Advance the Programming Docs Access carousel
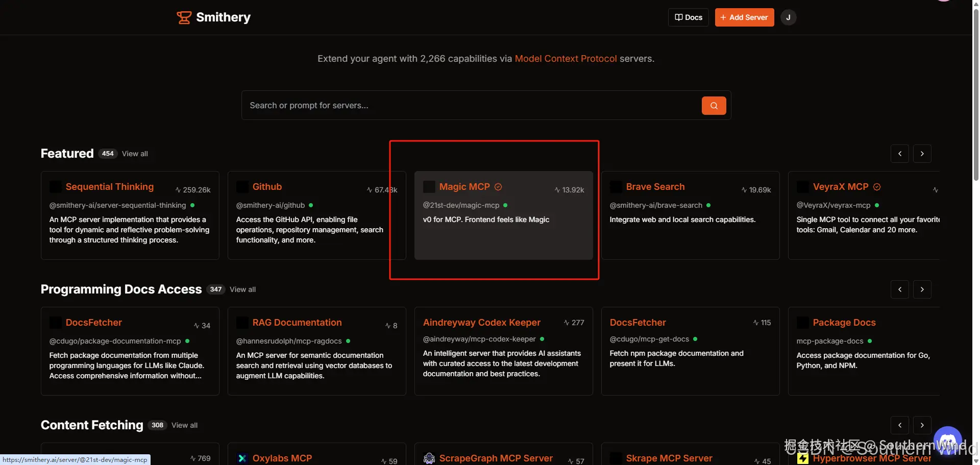Viewport: 980px width, 465px height. [922, 289]
